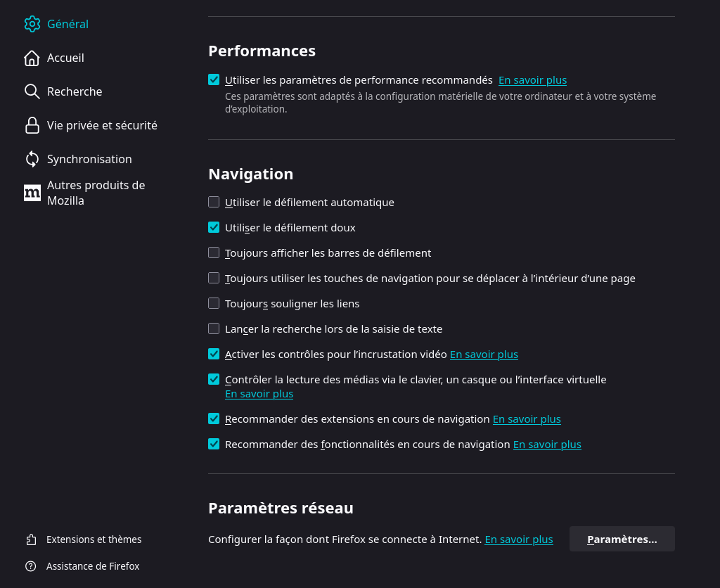Click the Général gear icon
720x588 pixels.
(x=32, y=24)
